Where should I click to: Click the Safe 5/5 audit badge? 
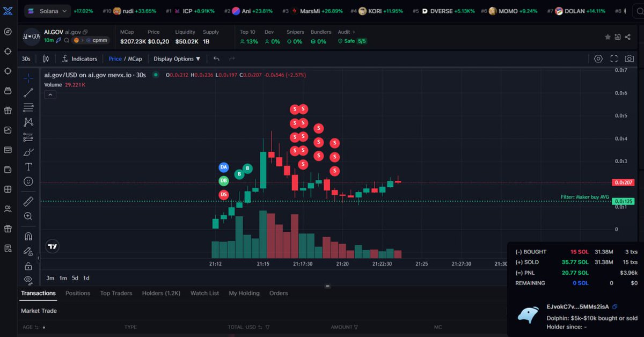tap(353, 41)
